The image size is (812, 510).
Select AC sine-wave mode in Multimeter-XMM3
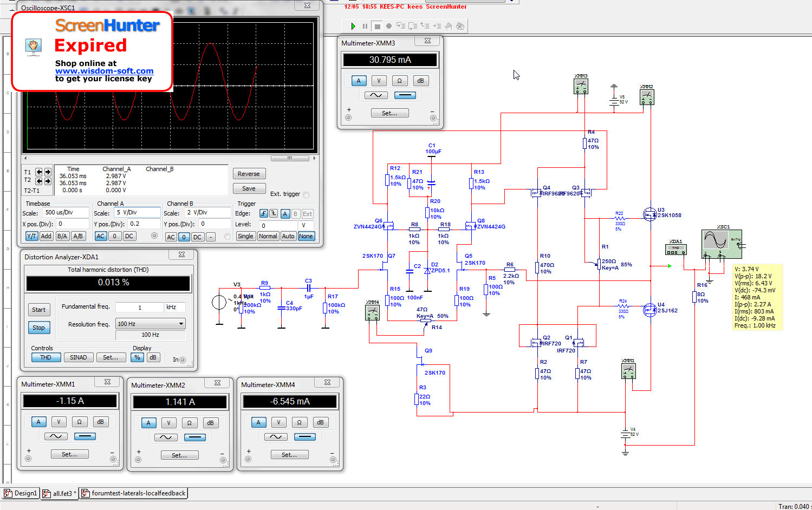(376, 95)
